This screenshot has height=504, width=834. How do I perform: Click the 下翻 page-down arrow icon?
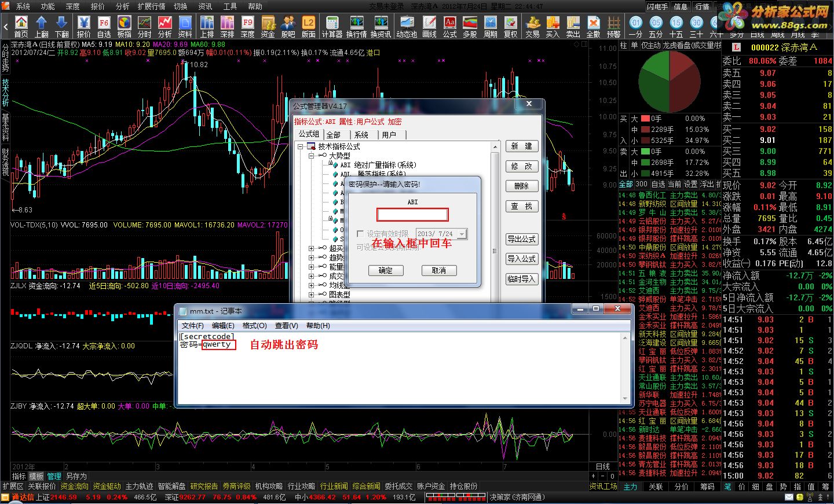(x=62, y=27)
